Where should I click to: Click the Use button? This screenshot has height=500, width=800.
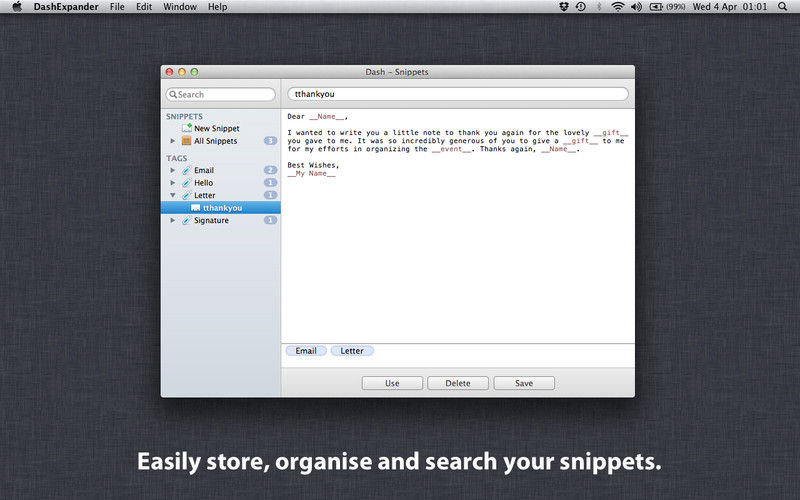click(x=392, y=383)
